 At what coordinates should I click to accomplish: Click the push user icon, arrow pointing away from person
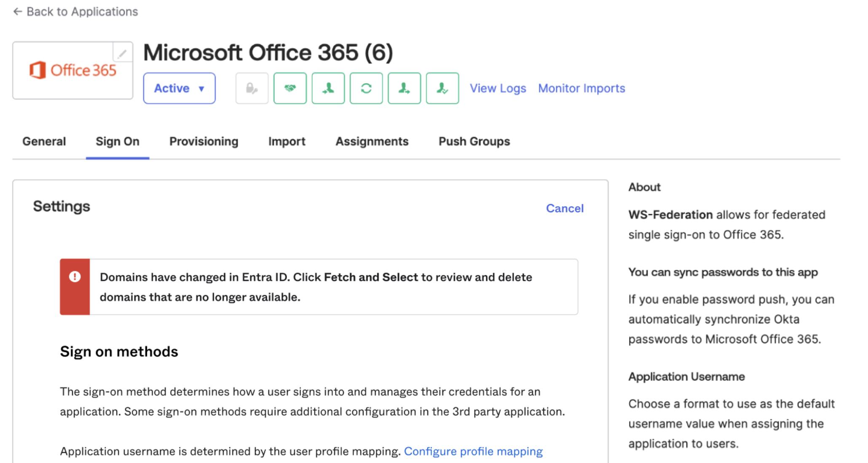[404, 88]
